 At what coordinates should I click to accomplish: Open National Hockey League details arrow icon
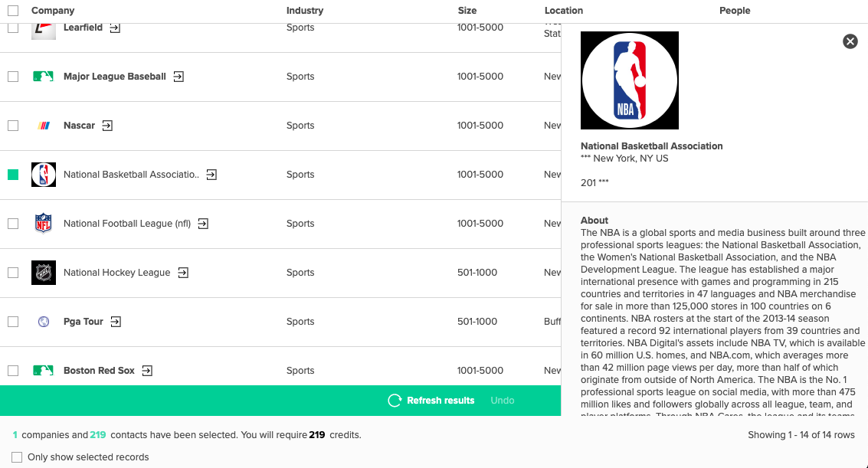[x=183, y=273]
